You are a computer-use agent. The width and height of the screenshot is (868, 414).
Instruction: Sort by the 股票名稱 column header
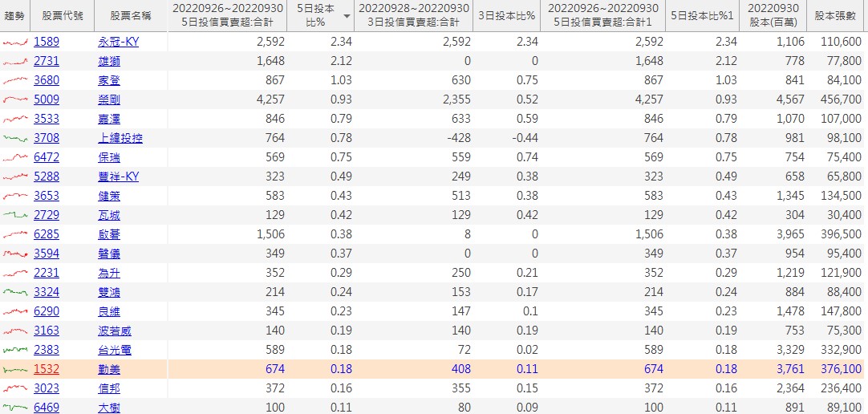(x=130, y=15)
